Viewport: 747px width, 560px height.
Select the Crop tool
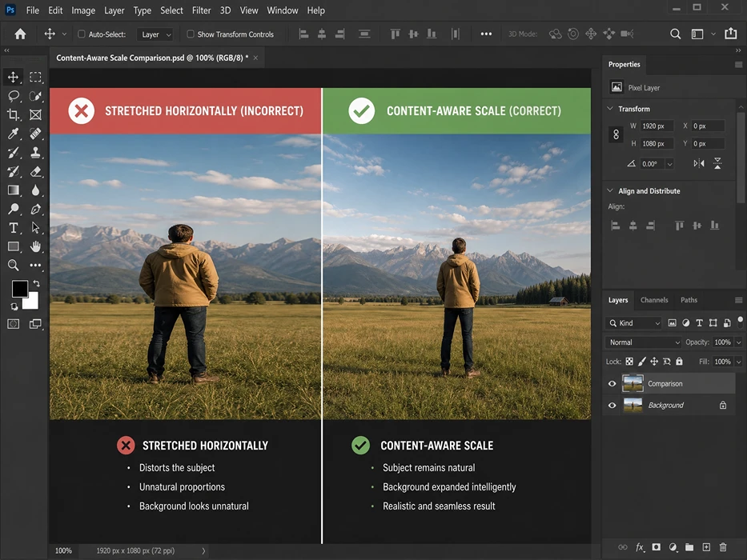(14, 114)
